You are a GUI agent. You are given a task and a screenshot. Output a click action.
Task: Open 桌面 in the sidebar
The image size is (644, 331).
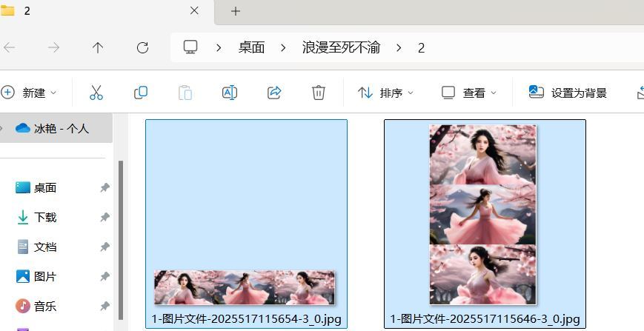coord(45,187)
